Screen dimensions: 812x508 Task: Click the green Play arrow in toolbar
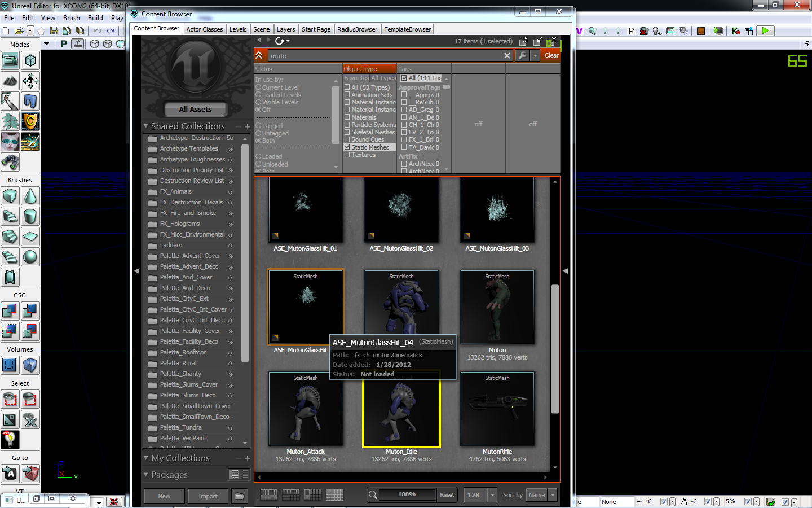pyautogui.click(x=765, y=30)
